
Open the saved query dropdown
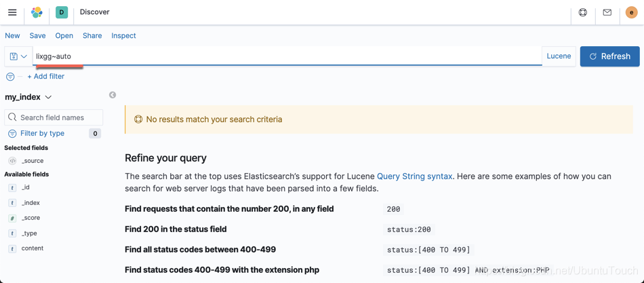pos(18,56)
